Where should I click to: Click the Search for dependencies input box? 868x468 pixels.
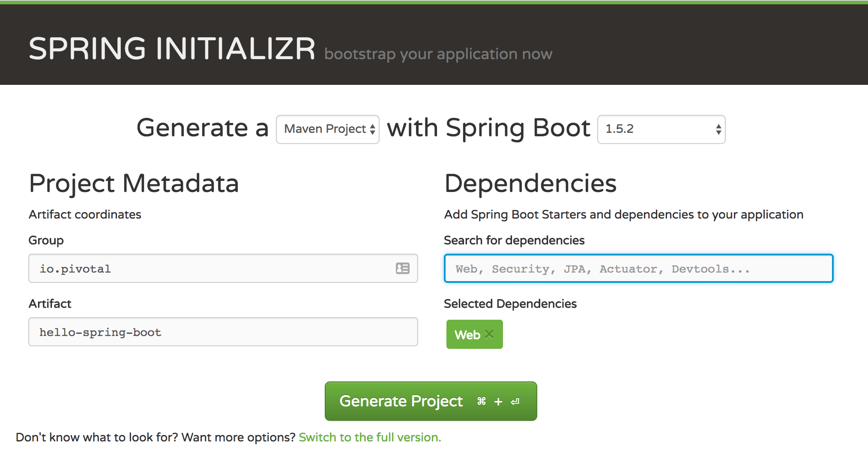click(638, 268)
